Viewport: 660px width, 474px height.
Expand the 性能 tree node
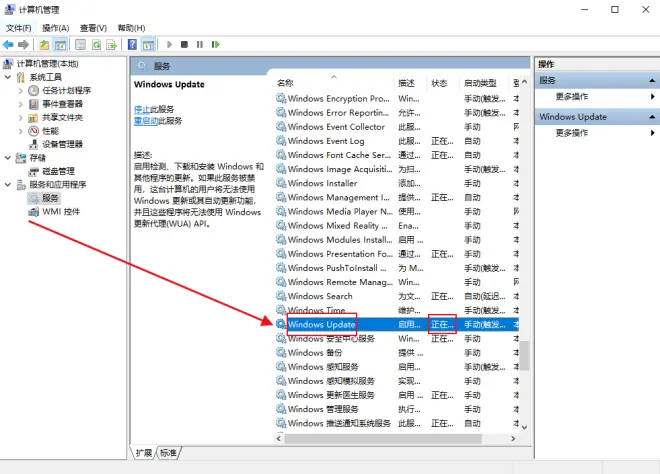(20, 131)
